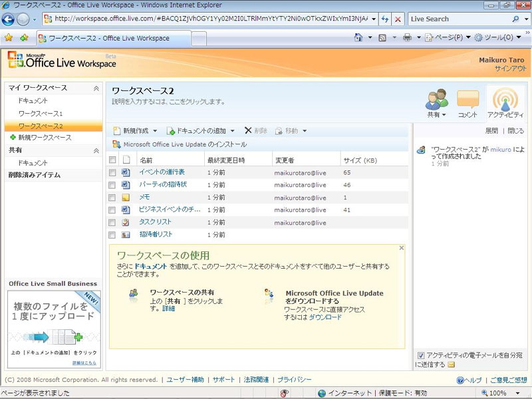Open the コメント (Comment) icon
The height and width of the screenshot is (399, 532).
coord(468,98)
